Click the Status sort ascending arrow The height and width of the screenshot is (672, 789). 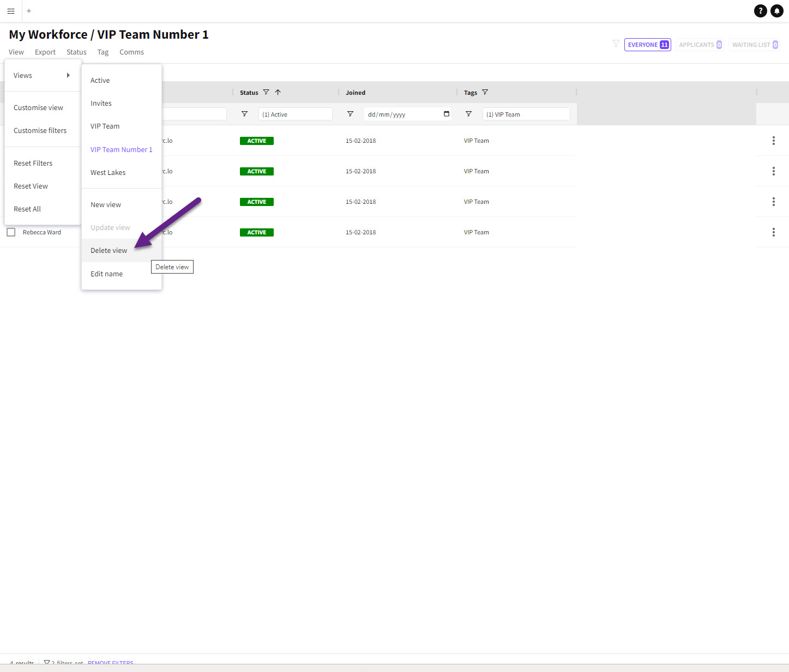[278, 93]
